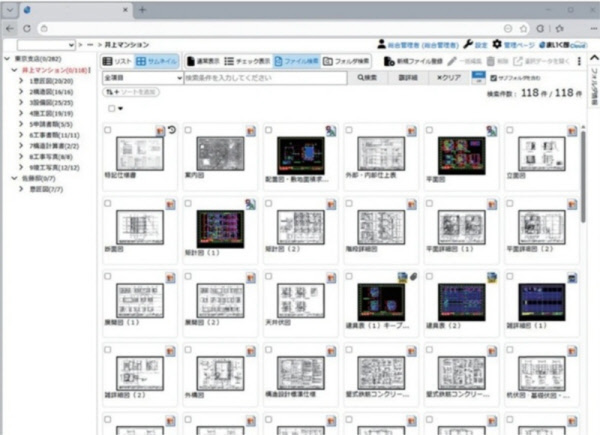The width and height of the screenshot is (600, 435).
Task: Expand the 3設備図(25/25) folder
Action: [x=21, y=103]
